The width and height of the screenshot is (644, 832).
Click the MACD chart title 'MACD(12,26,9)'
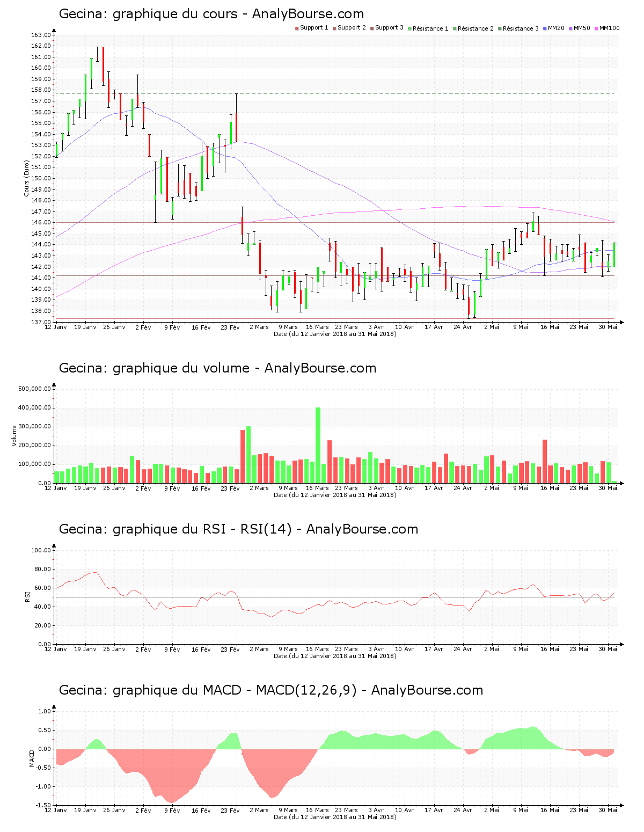click(x=306, y=690)
